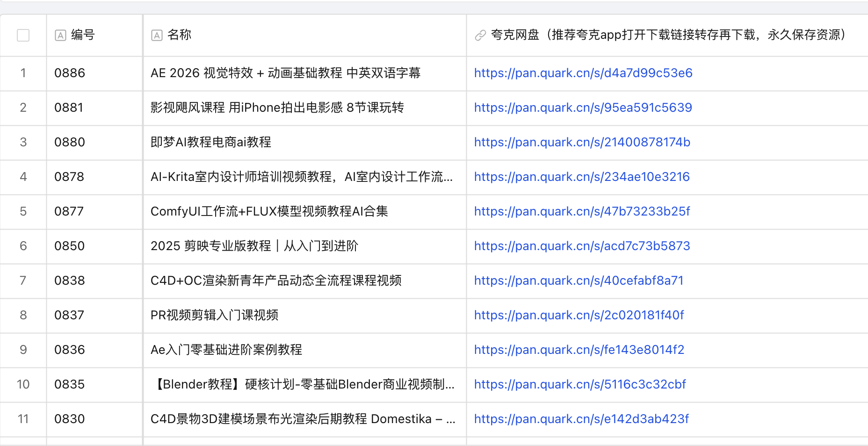This screenshot has width=868, height=446.
Task: Open link pan.quark.cn/s/5116c3c32cbf
Action: coord(580,384)
